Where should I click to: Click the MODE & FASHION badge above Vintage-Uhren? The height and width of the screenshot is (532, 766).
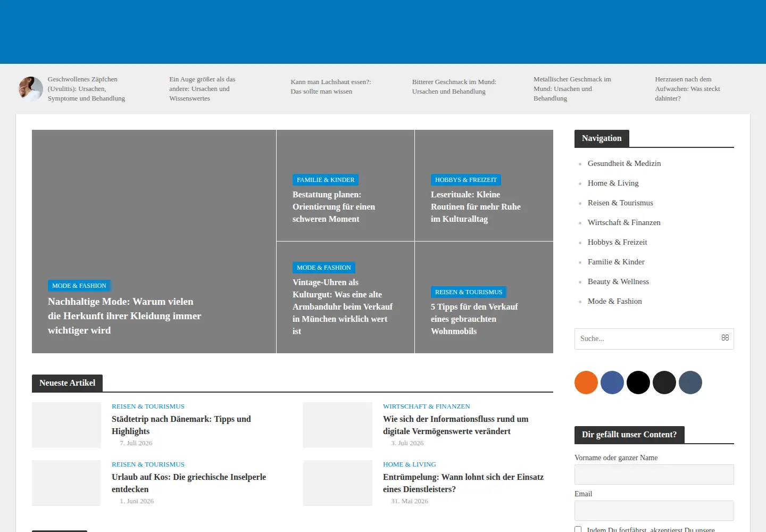tap(324, 268)
